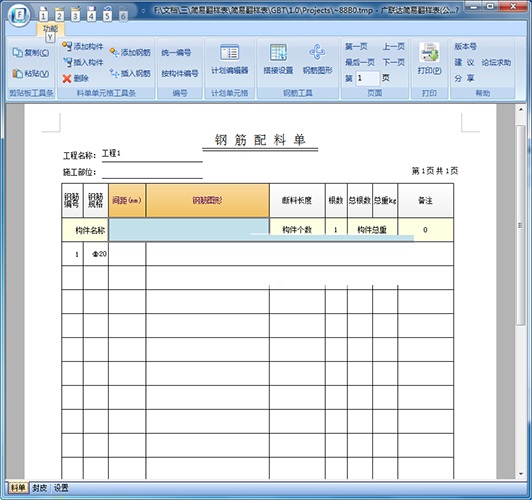Click the red 删除 delete icon
This screenshot has width=532, height=500.
pyautogui.click(x=67, y=78)
